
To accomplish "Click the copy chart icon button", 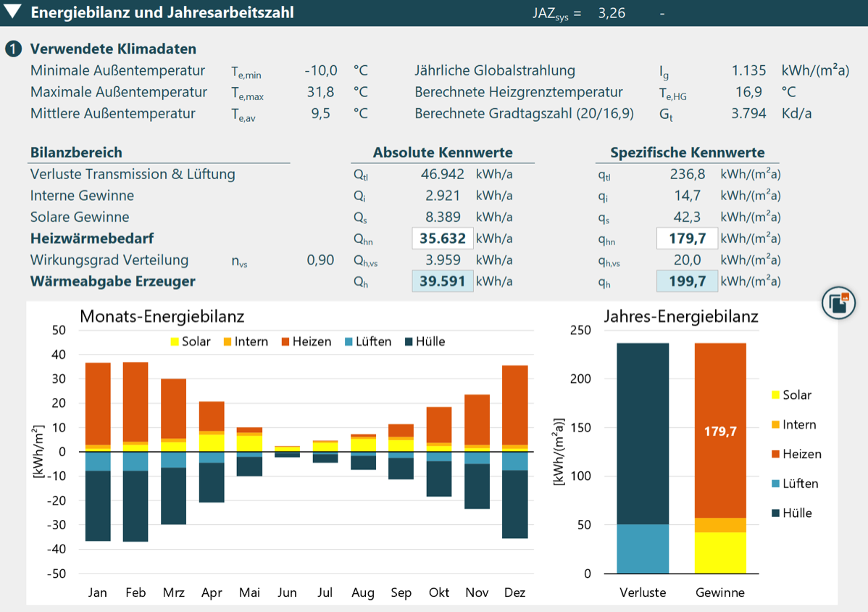I will 838,303.
